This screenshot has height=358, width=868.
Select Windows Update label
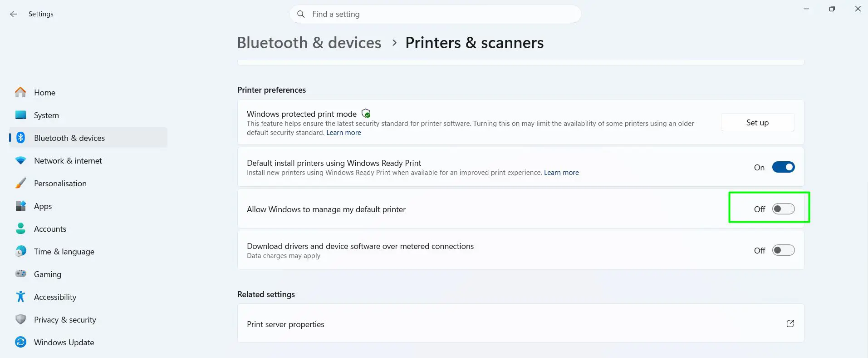coord(64,343)
